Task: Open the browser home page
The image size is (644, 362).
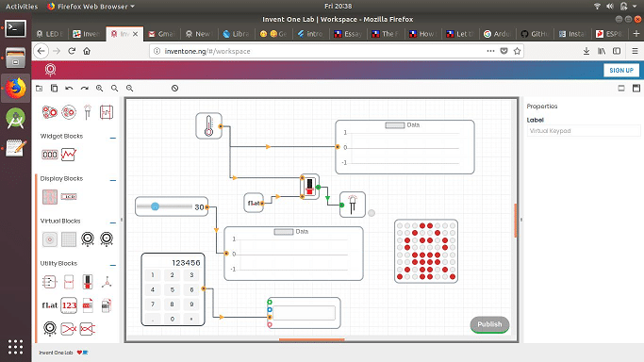Action: click(87, 51)
